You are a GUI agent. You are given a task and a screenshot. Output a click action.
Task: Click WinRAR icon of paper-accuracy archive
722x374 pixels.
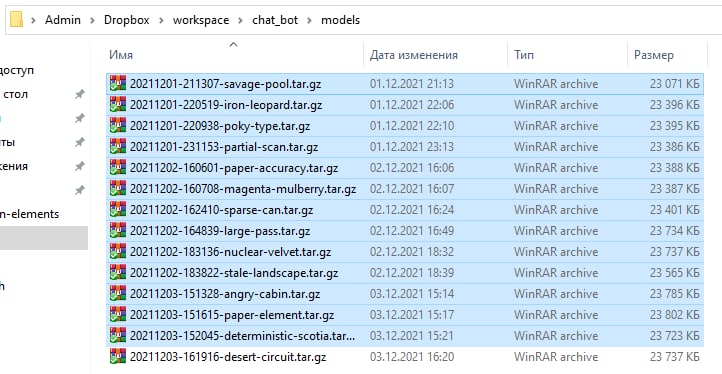coord(118,168)
